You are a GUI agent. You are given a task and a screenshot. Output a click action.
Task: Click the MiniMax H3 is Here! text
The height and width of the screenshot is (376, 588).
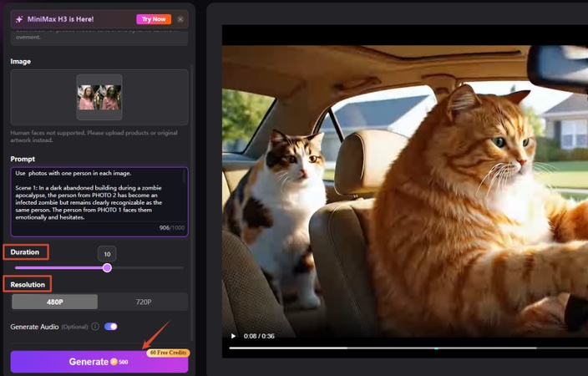point(60,19)
